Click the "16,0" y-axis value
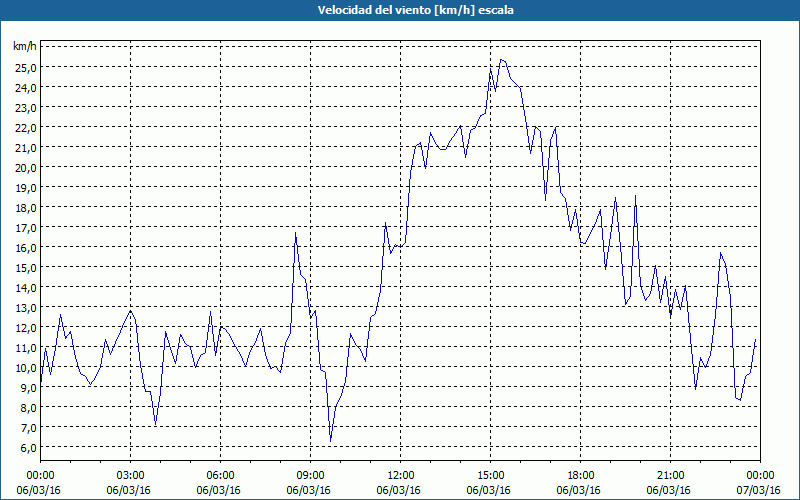Image resolution: width=800 pixels, height=500 pixels. pos(27,247)
